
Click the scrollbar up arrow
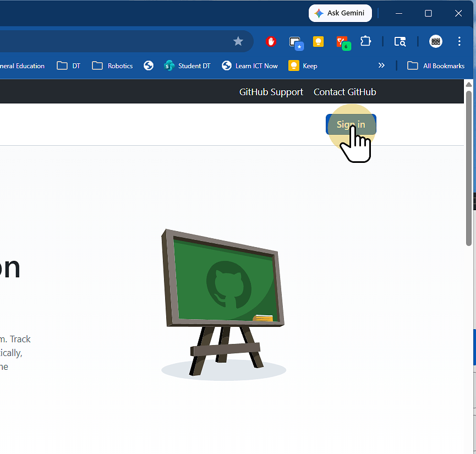[469, 84]
